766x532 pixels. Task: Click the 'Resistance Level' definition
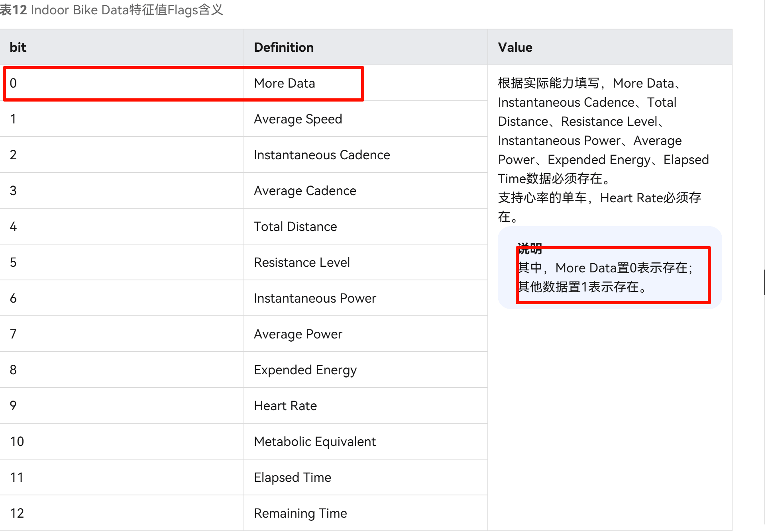click(x=302, y=262)
